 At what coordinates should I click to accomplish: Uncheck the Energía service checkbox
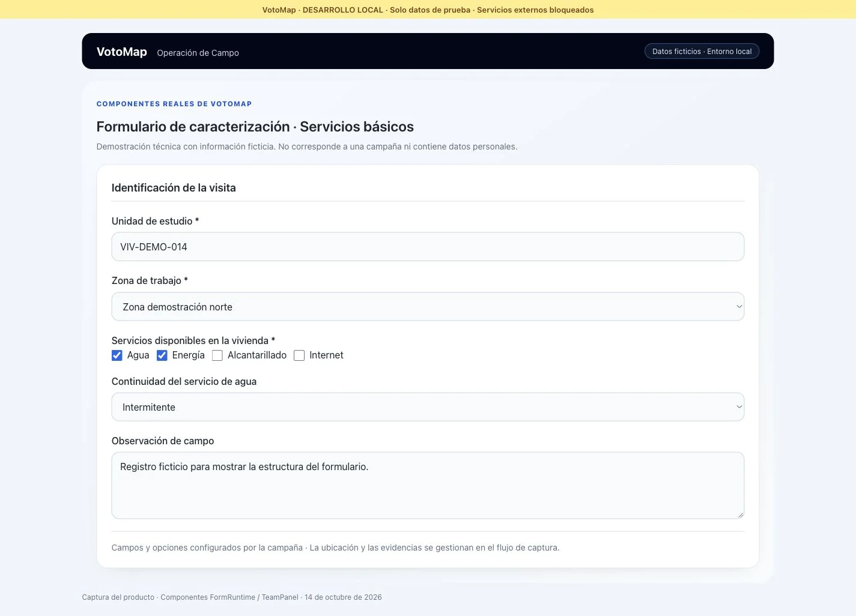[162, 355]
